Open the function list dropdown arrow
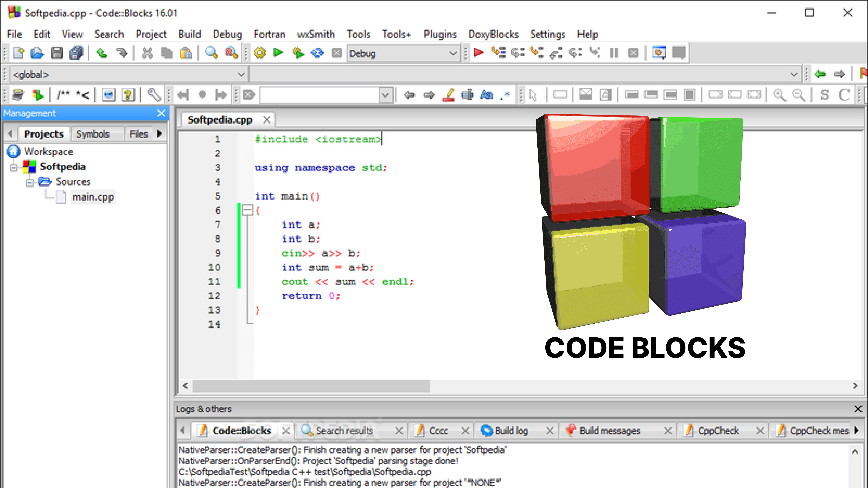 (x=794, y=74)
